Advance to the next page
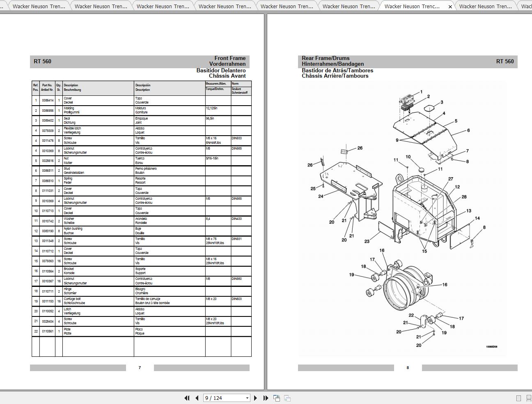This screenshot has width=532, height=404. pos(256,398)
